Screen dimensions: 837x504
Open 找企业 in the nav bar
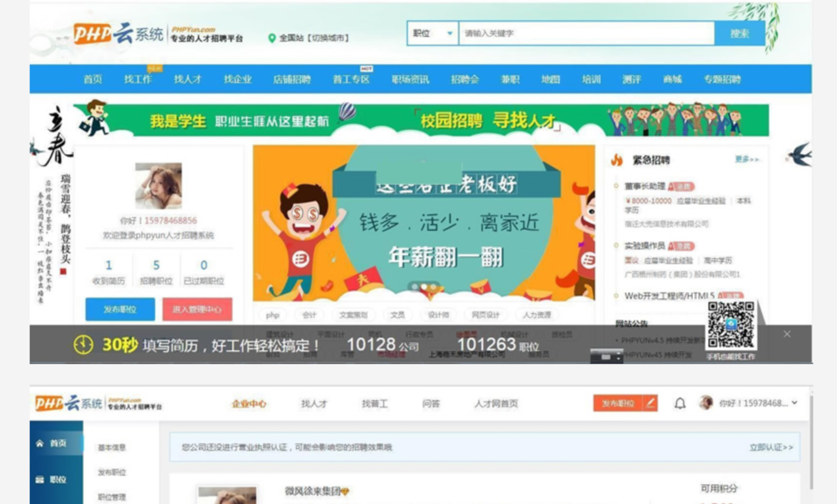pos(238,79)
